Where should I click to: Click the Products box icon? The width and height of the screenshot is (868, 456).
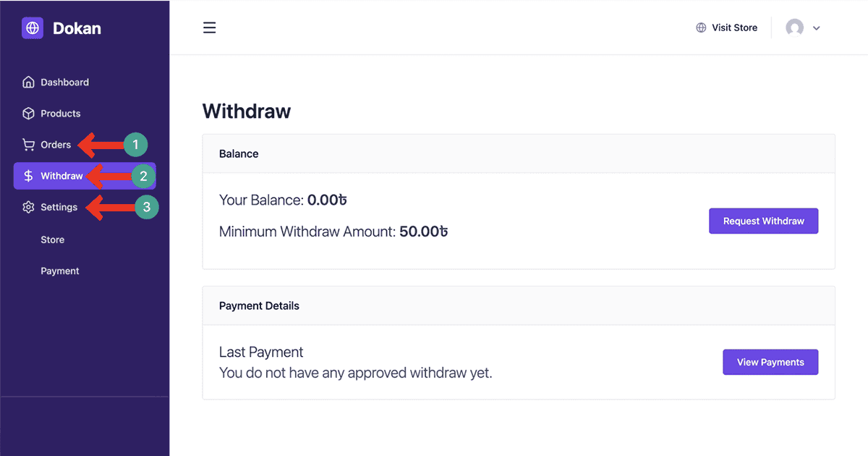click(28, 114)
